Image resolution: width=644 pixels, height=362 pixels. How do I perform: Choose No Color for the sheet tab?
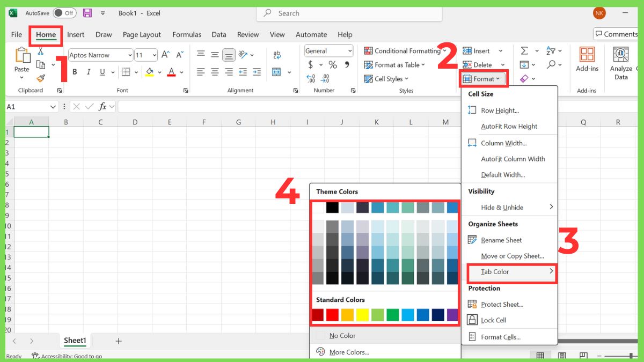coord(343,336)
